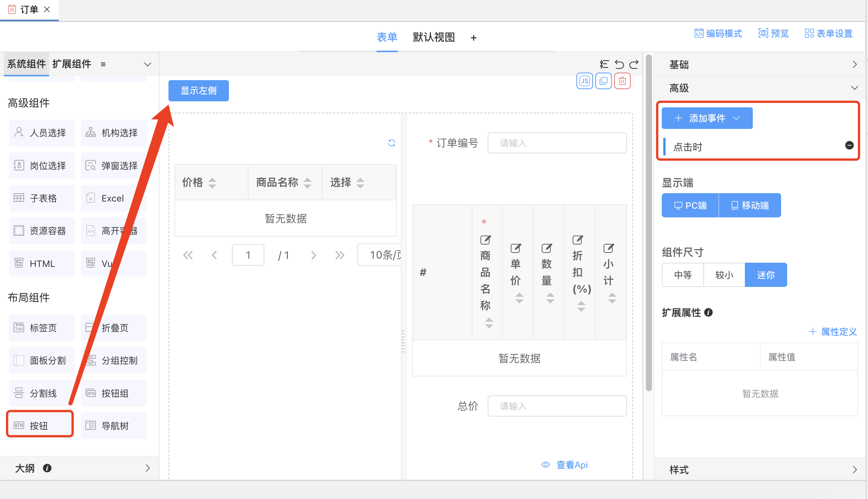868x499 pixels.
Task: Open the 添加事件 dropdown
Action: point(707,118)
